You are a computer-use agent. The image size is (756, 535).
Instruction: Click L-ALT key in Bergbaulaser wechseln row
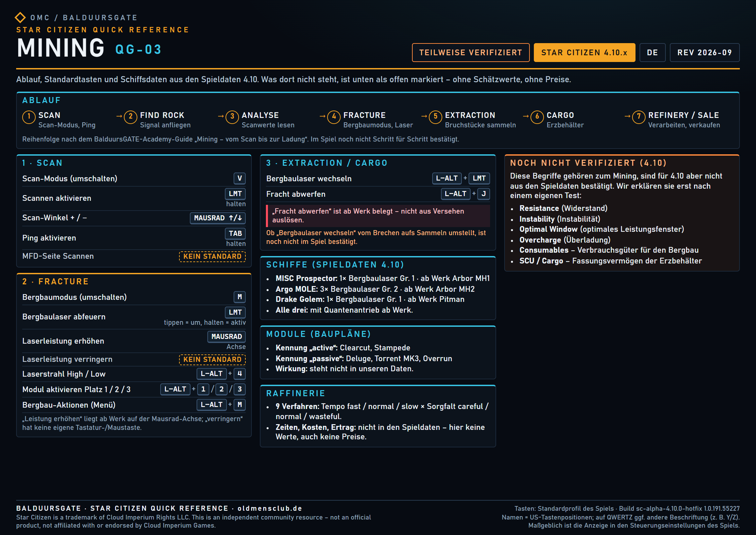click(447, 178)
